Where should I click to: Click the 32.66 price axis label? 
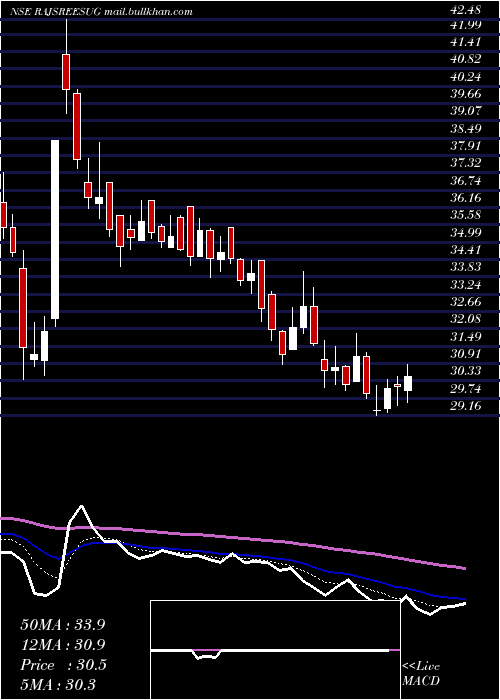465,302
